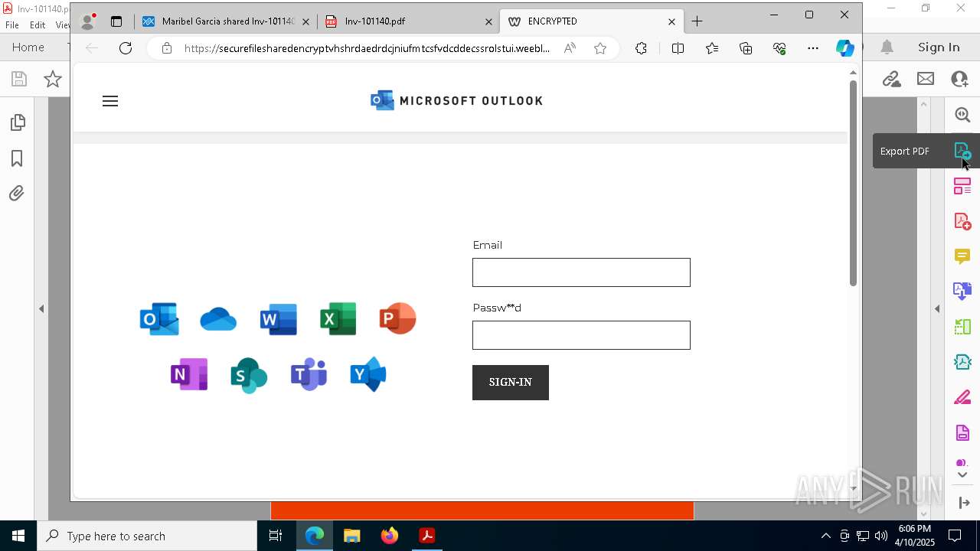Click the web page vertical scrollbar
980x551 pixels.
(x=853, y=183)
